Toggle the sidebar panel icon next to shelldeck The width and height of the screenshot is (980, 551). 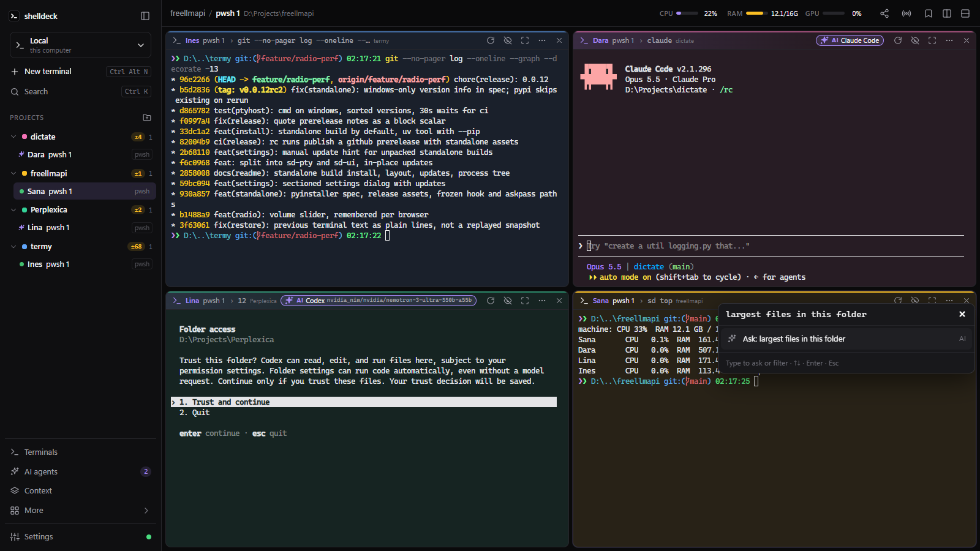coord(145,16)
